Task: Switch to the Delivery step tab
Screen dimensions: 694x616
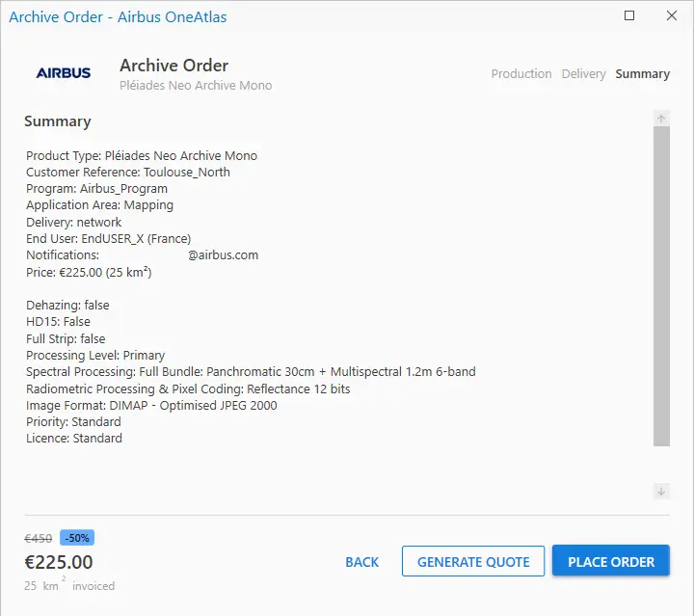Action: pyautogui.click(x=583, y=74)
